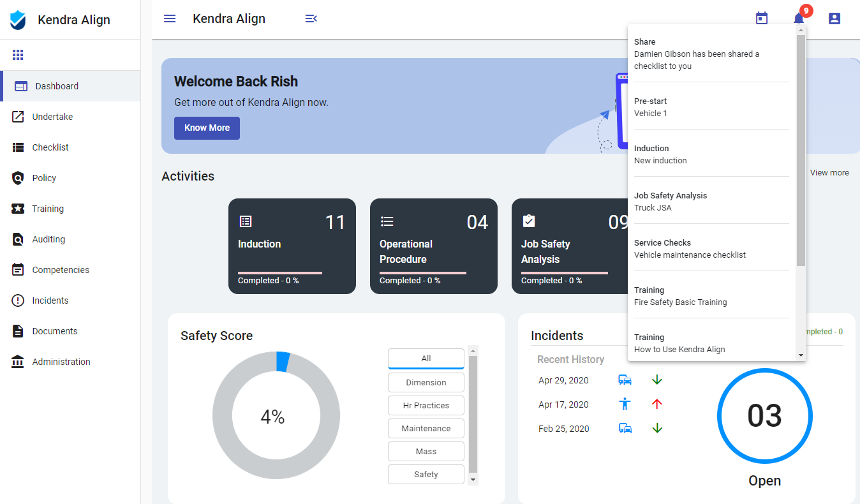Click the 03 Open incidents circle
This screenshot has height=504, width=860.
click(764, 415)
